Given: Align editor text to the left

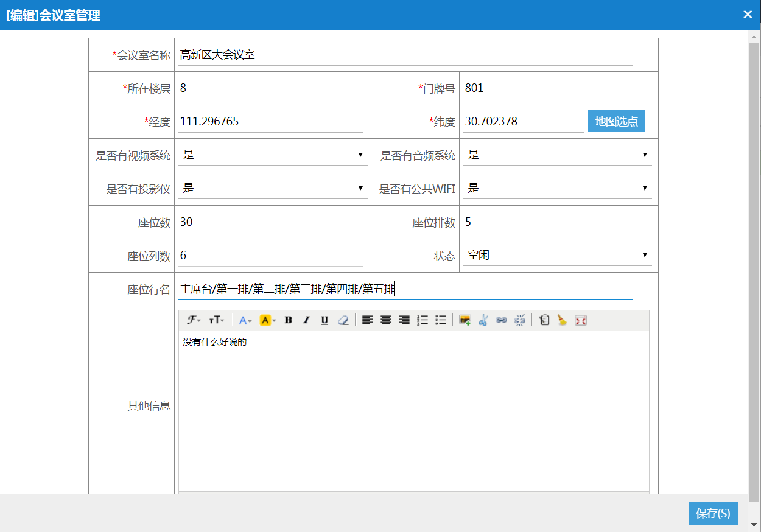Looking at the screenshot, I should (367, 320).
